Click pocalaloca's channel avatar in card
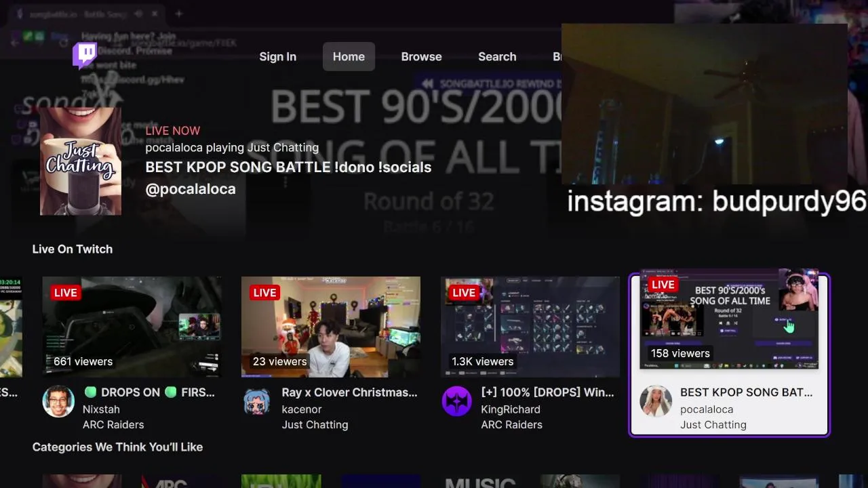Screen dimensions: 868x488 tap(656, 402)
